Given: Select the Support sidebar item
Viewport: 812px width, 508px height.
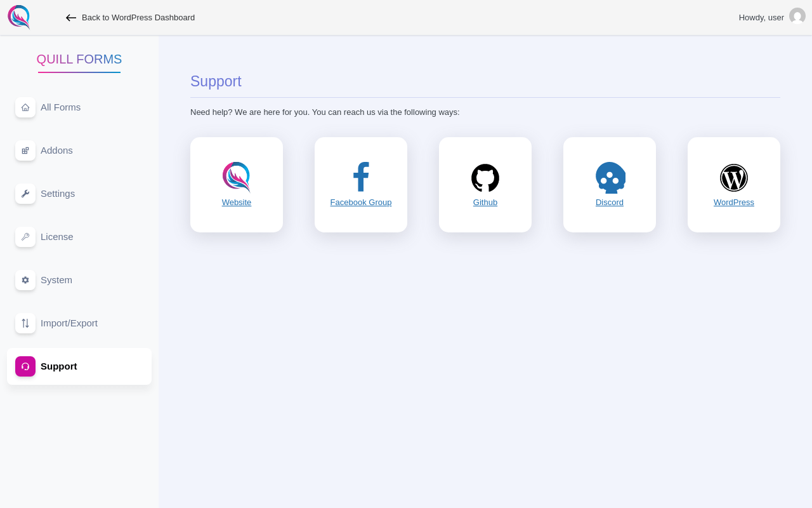Looking at the screenshot, I should (x=79, y=366).
